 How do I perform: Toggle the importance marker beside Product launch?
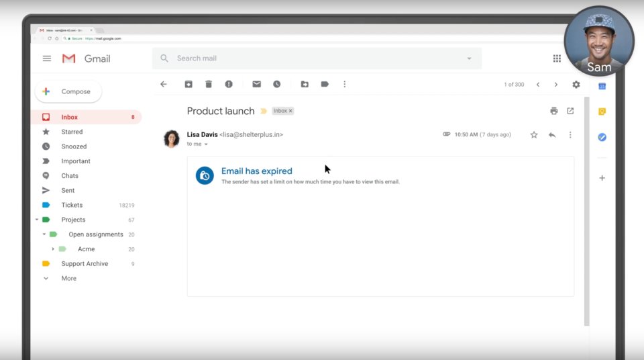264,111
